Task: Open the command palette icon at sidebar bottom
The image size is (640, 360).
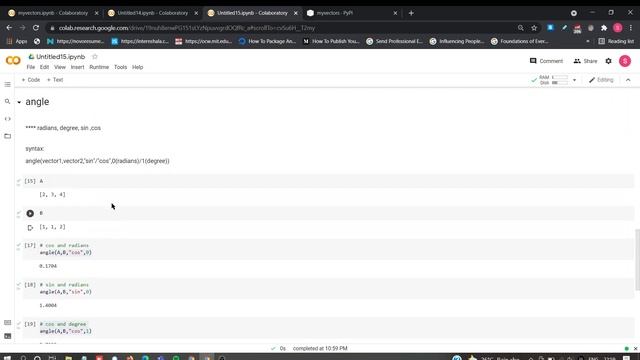Action: (x=7, y=322)
